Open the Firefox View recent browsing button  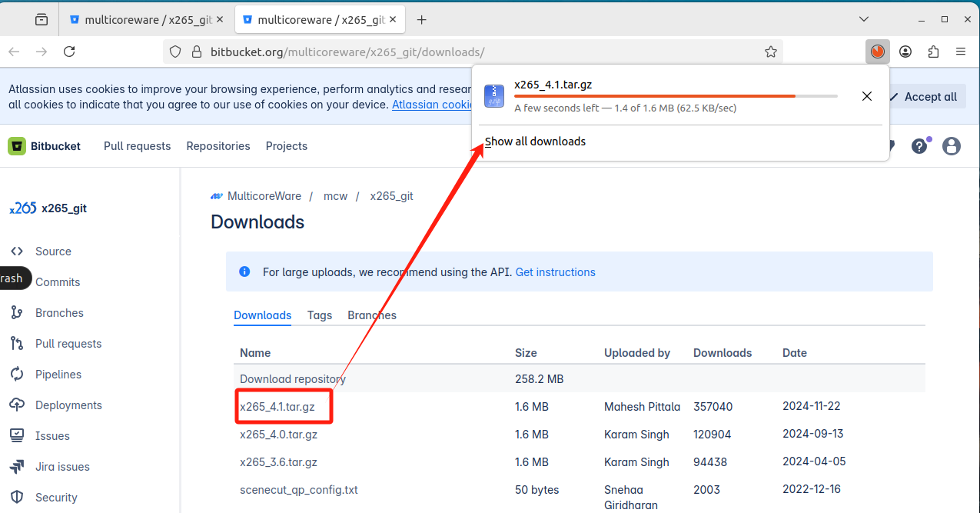tap(42, 20)
